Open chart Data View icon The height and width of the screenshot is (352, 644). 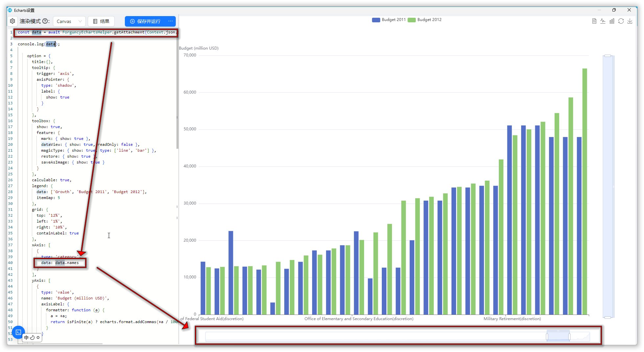594,21
